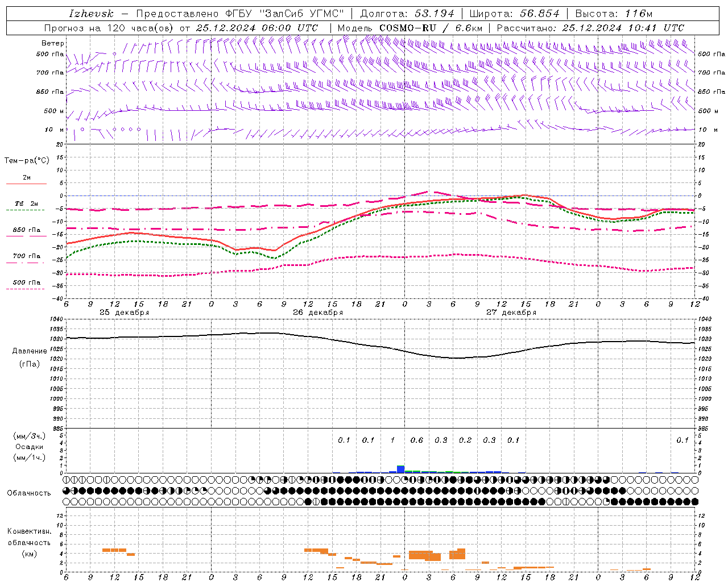This screenshot has height=582, width=728.
Task: Click the precipitation value '0.2' label
Action: (x=465, y=440)
